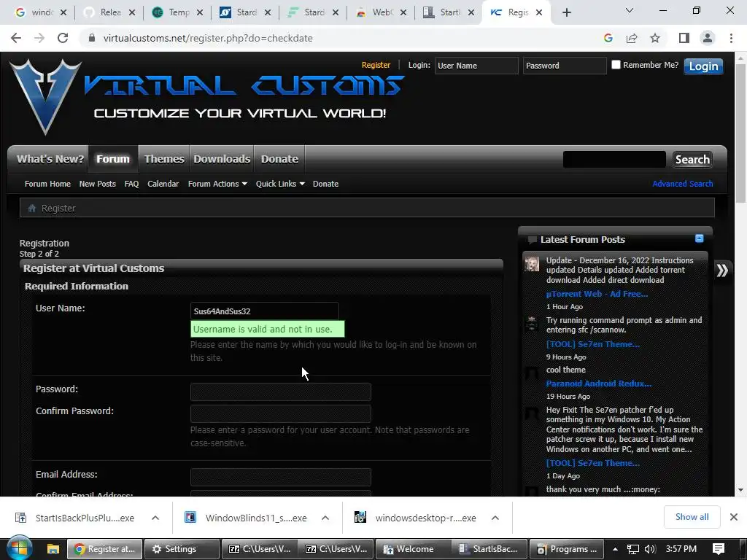Open the Windows Start orb
Image resolution: width=747 pixels, height=560 pixels.
pyautogui.click(x=19, y=548)
